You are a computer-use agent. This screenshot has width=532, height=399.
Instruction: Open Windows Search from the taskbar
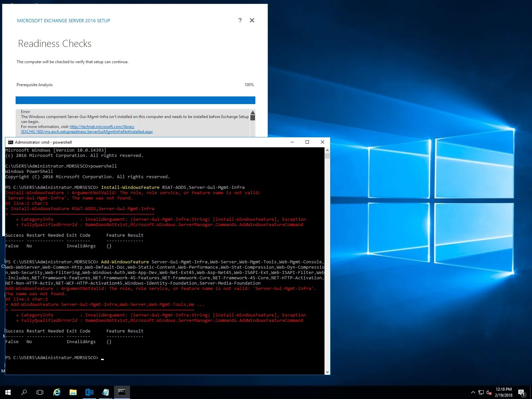24,392
